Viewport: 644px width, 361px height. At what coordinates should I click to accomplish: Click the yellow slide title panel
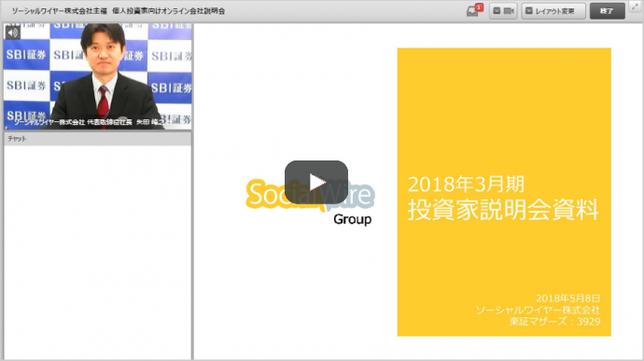[x=504, y=192]
